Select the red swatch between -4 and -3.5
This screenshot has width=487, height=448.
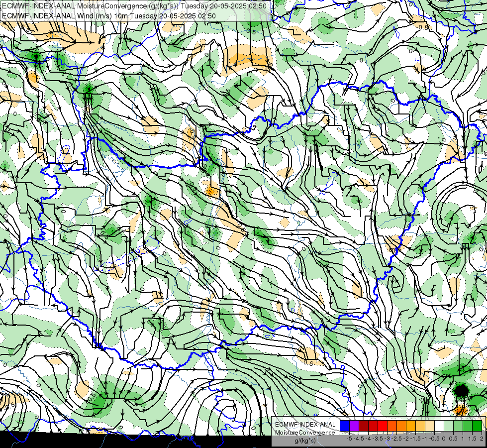373,426
